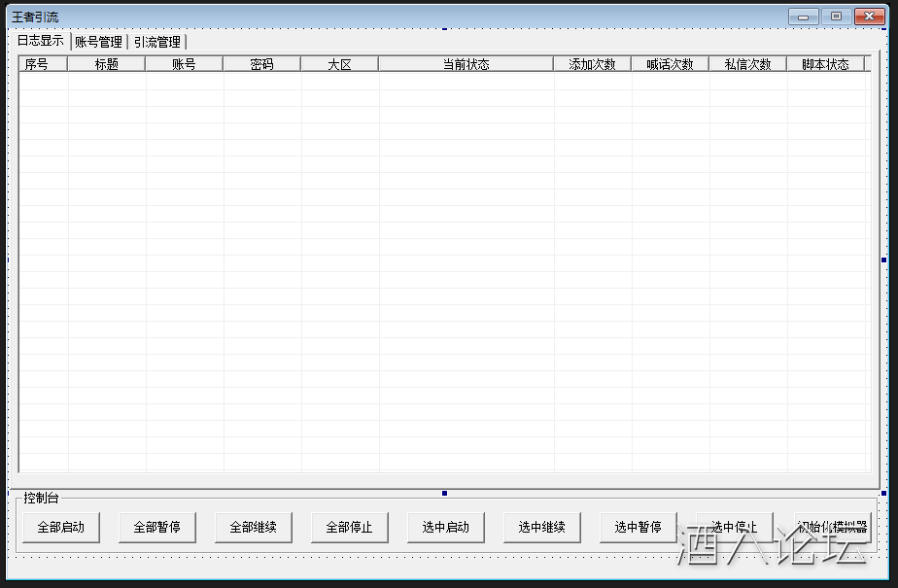Open the 账号管理 tab
898x588 pixels.
pos(98,42)
